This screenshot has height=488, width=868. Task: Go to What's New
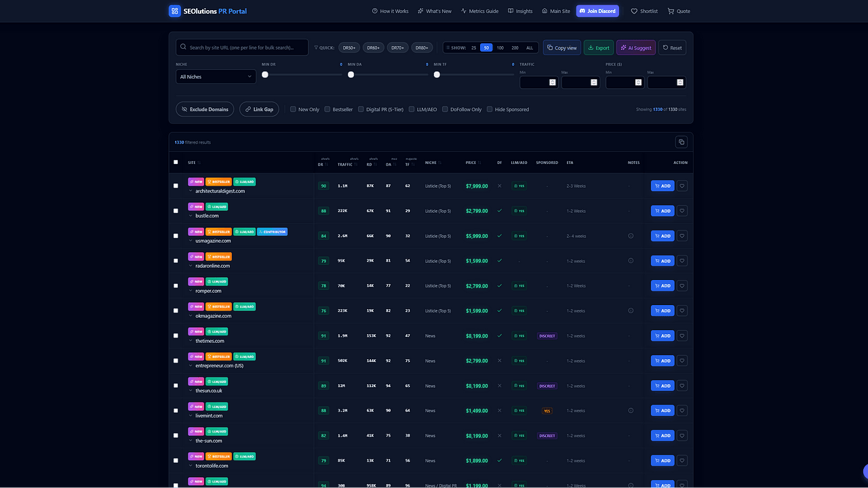[435, 11]
